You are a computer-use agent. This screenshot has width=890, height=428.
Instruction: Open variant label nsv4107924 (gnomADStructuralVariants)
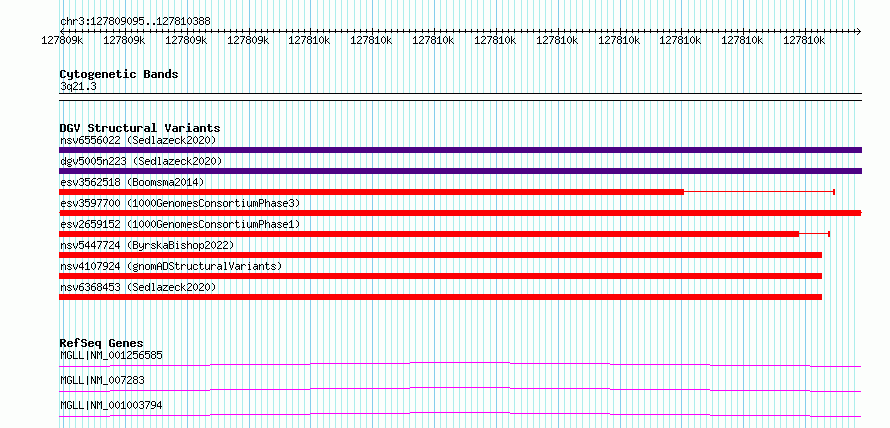171,266
